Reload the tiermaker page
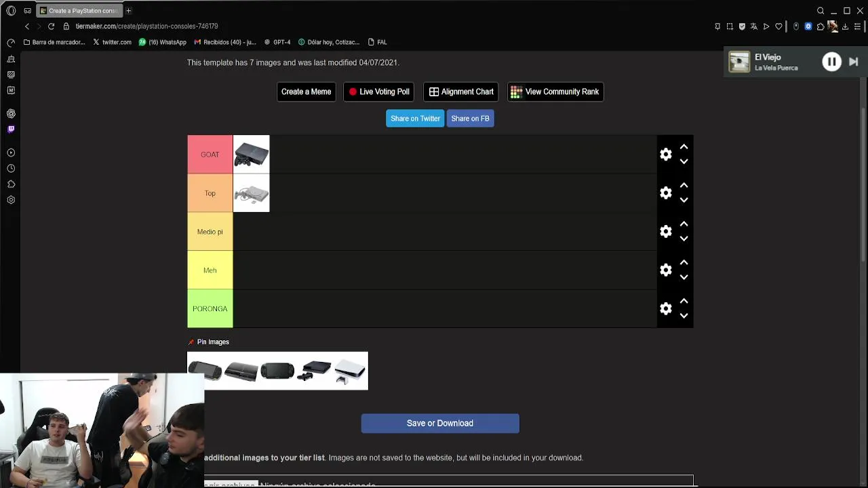The image size is (868, 488). [51, 26]
